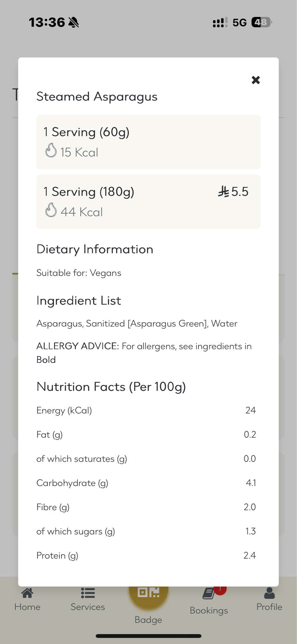Open the Bookings book icon
297x644 pixels.
pyautogui.click(x=209, y=594)
